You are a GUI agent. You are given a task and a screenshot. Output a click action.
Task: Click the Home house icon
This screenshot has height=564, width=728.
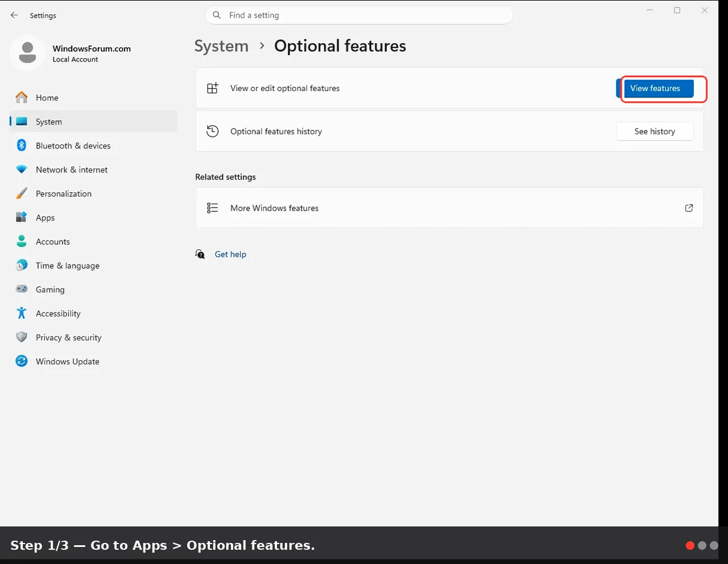click(x=22, y=98)
